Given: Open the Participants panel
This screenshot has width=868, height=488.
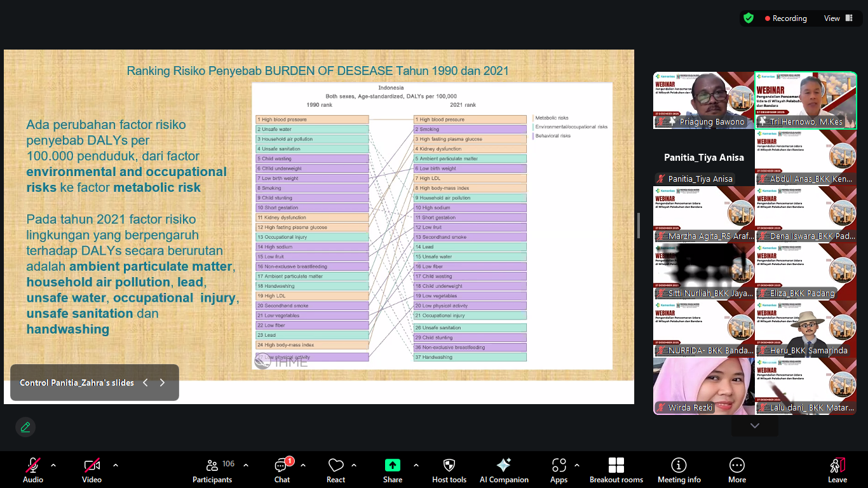Looking at the screenshot, I should (x=212, y=470).
